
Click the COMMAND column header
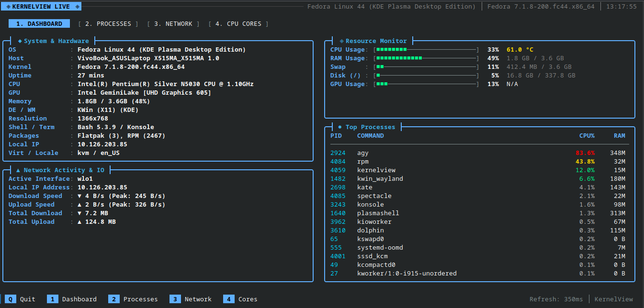pos(371,135)
